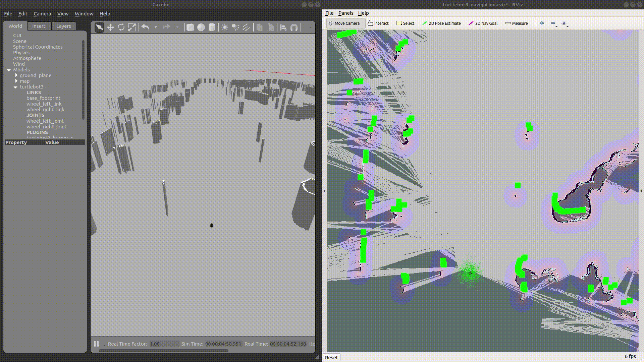644x362 pixels.
Task: Pause the Gazebo simulation
Action: [97, 344]
